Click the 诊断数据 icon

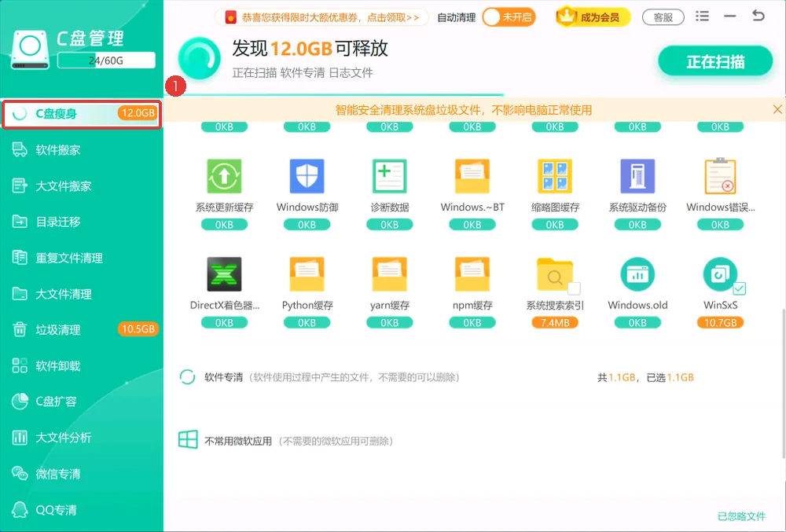pos(390,176)
